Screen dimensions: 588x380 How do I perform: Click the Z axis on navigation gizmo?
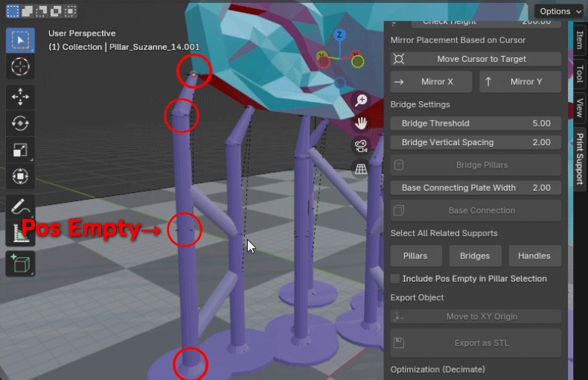pyautogui.click(x=339, y=35)
